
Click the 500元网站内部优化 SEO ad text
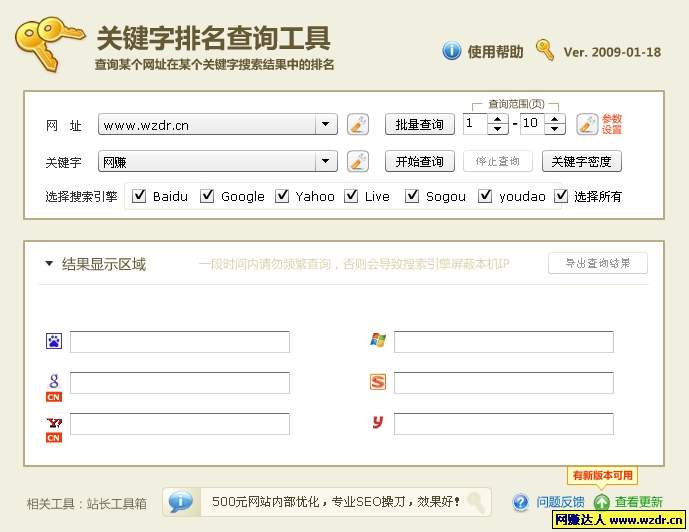(336, 501)
